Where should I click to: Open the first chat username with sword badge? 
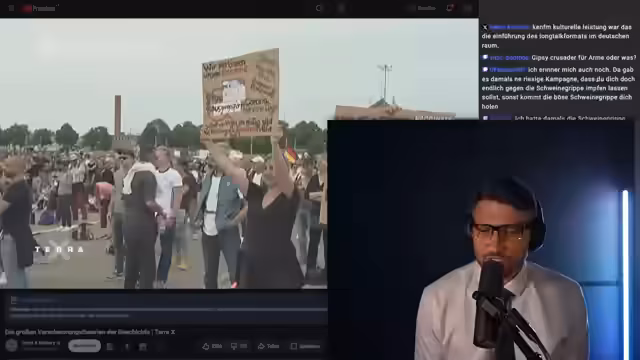pos(509,27)
